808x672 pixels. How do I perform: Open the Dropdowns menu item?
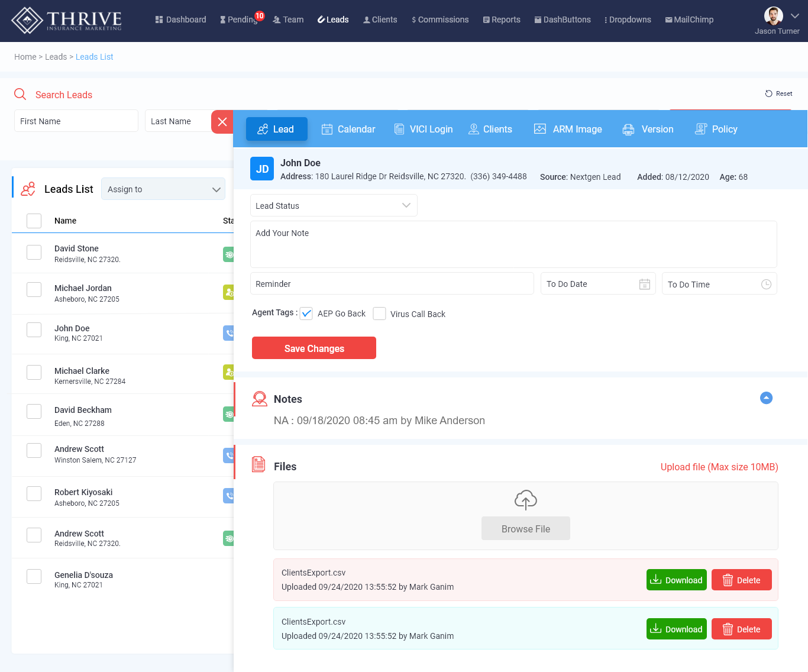click(x=628, y=20)
